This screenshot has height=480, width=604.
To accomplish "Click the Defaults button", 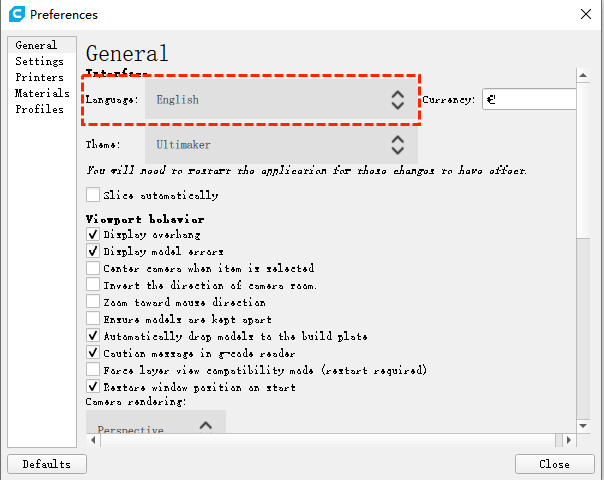I will [x=47, y=464].
